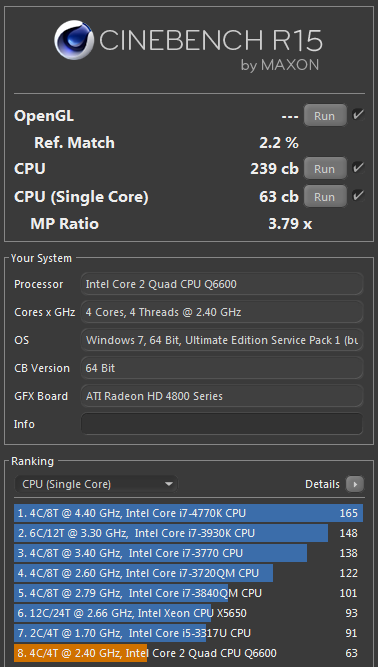Toggle the OpenGL test checkbox
The image size is (378, 667).
pos(358,115)
